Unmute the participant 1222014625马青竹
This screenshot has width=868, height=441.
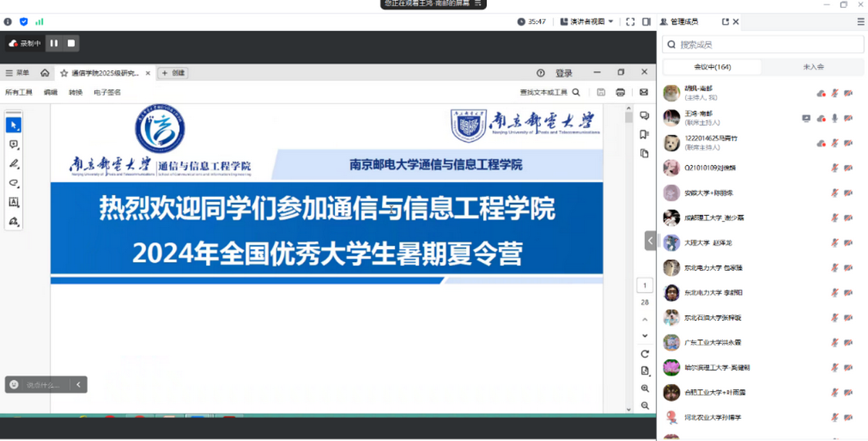pos(834,143)
